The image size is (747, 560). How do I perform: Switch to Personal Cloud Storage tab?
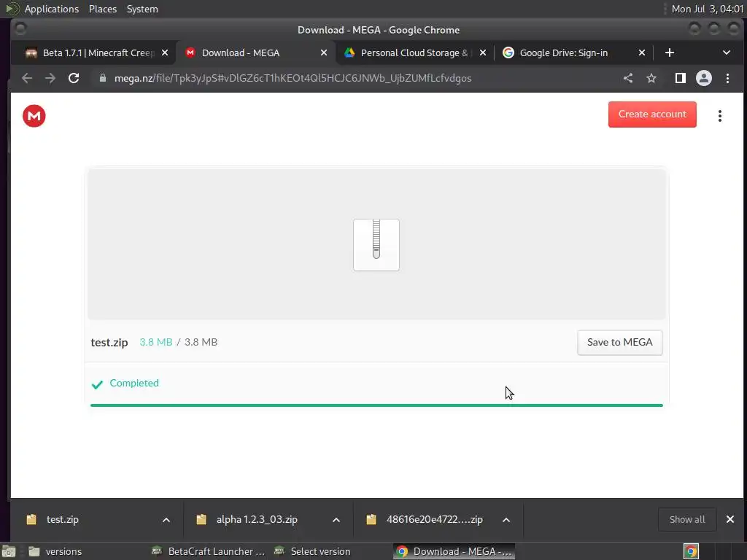415,52
